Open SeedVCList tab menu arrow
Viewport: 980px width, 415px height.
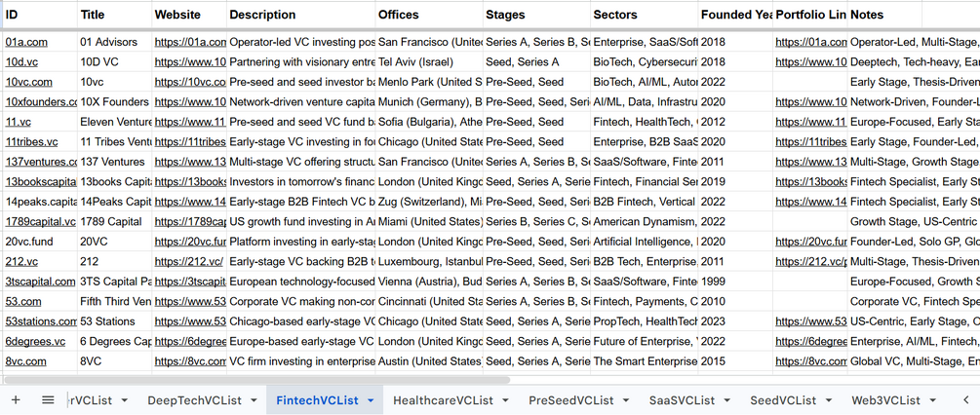click(x=828, y=400)
